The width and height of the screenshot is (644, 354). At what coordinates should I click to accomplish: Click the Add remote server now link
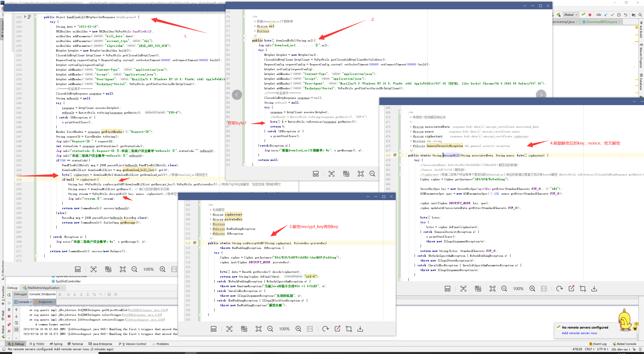[x=580, y=333]
